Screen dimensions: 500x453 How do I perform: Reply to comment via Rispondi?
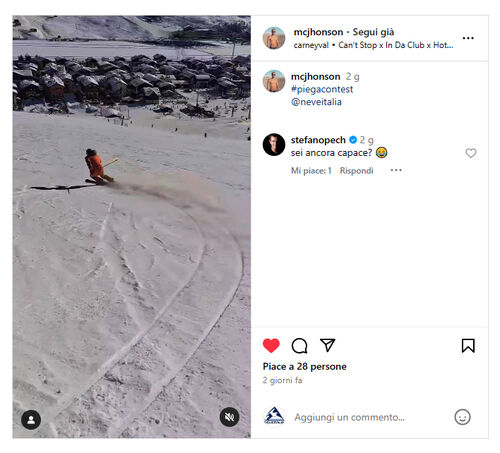pyautogui.click(x=356, y=171)
